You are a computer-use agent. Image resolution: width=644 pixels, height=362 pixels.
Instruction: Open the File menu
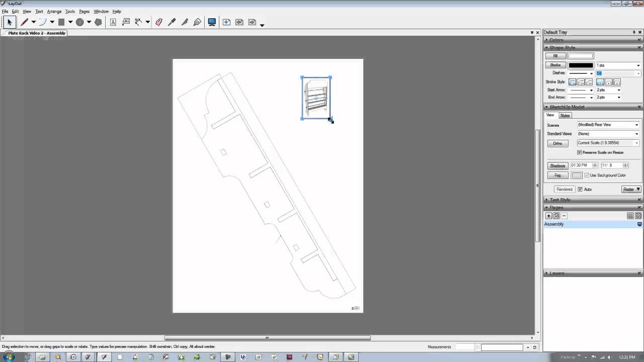5,11
